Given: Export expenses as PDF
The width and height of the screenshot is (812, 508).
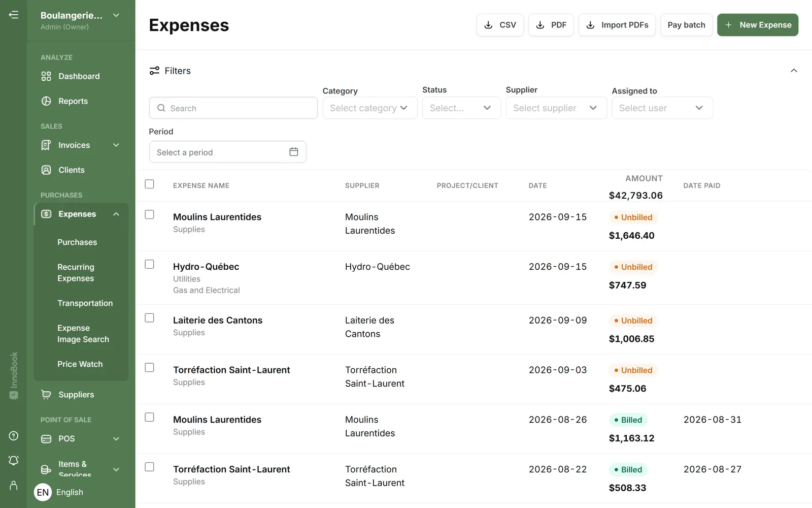Looking at the screenshot, I should (551, 25).
